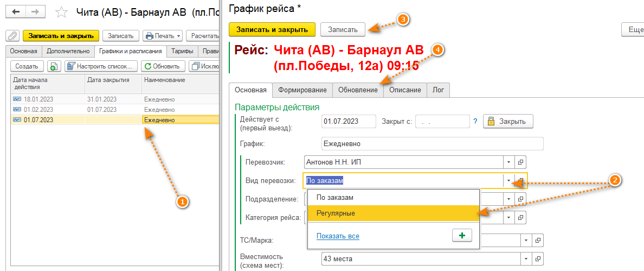Expand the Вид перевозки dropdown arrow

[508, 180]
